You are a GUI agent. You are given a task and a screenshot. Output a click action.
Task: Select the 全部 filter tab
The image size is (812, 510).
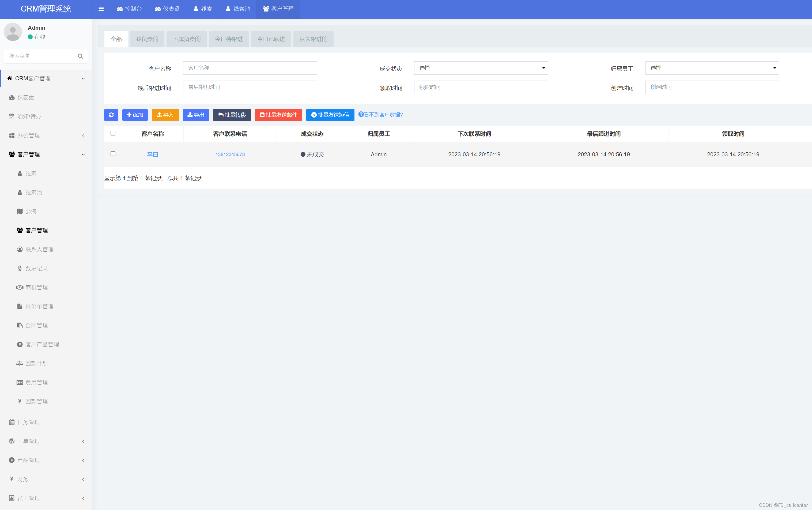pyautogui.click(x=116, y=39)
